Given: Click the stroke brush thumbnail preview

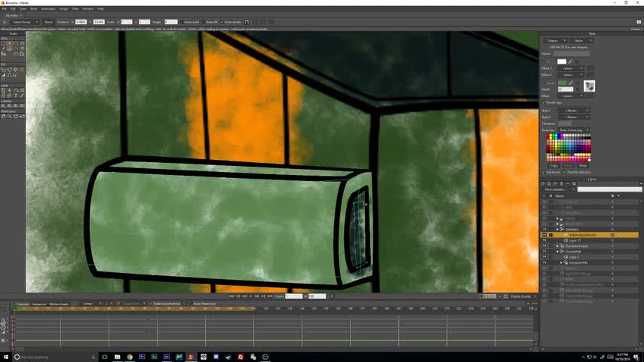Looking at the screenshot, I should click(589, 86).
